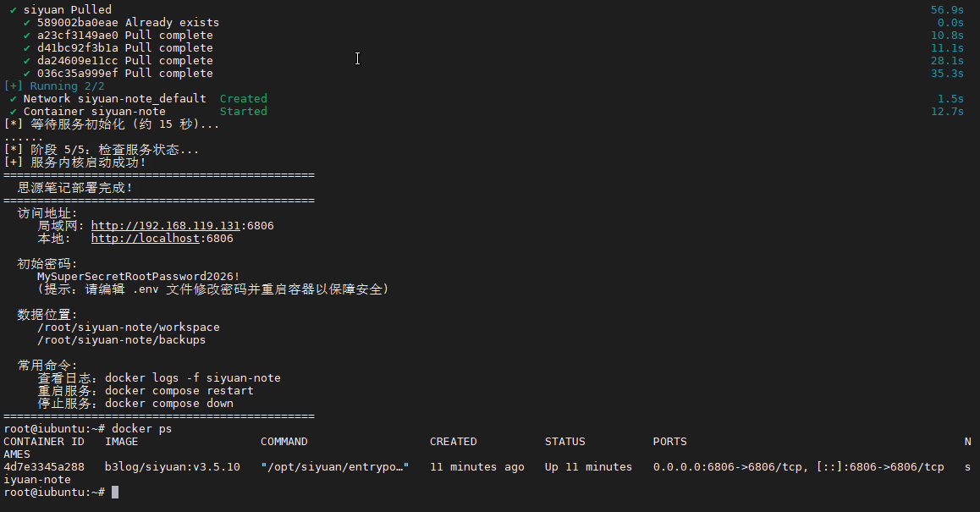The width and height of the screenshot is (980, 512).
Task: Click the '数据位置:' label
Action: click(x=47, y=315)
